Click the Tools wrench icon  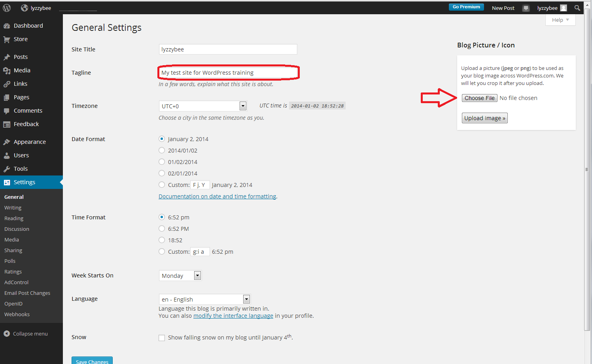(7, 169)
